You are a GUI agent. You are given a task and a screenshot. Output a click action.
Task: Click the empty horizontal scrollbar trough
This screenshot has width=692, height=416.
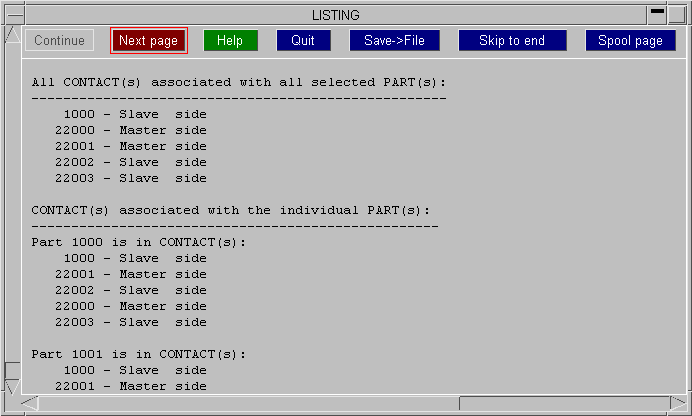click(249, 403)
